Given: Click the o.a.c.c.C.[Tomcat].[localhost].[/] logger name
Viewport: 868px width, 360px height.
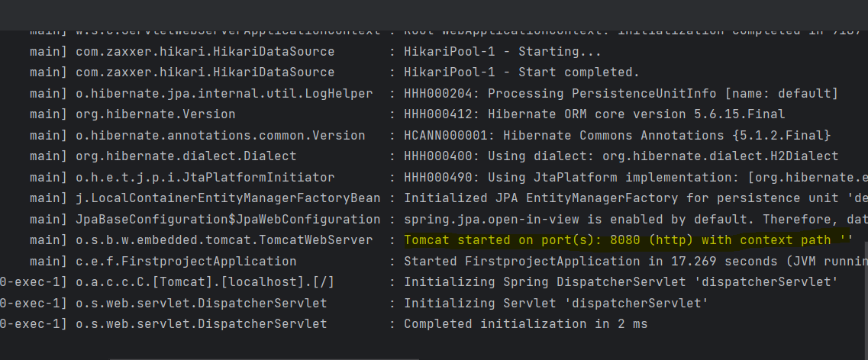Looking at the screenshot, I should (x=205, y=282).
